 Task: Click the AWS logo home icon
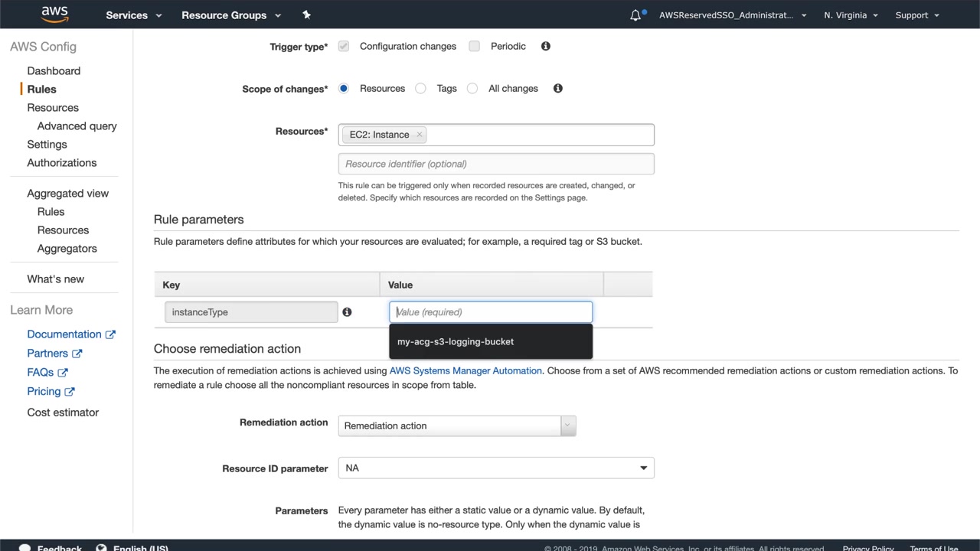[54, 15]
